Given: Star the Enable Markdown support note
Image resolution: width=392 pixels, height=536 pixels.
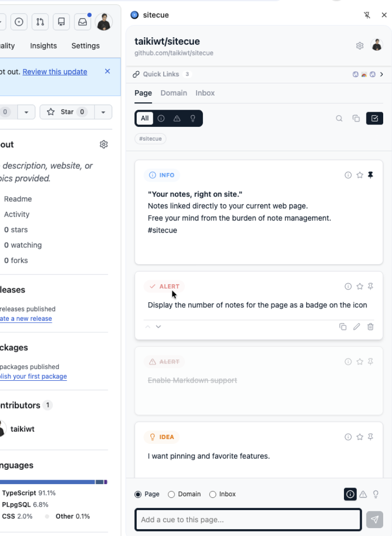Looking at the screenshot, I should pos(360,362).
